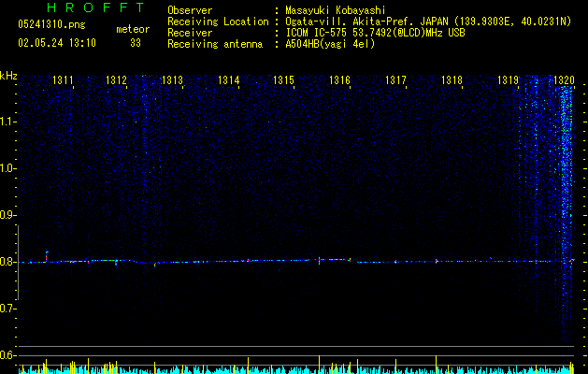Select the meteor count value 33
The image size is (588, 374).
(x=136, y=43)
